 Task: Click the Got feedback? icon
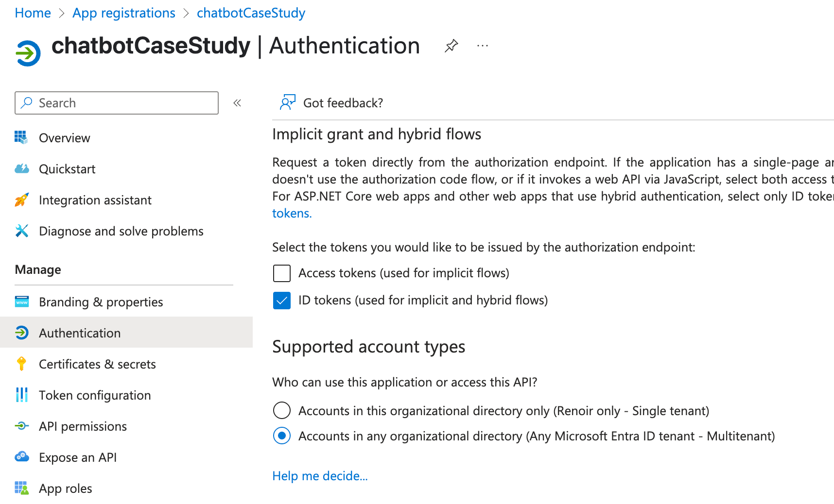[x=288, y=102]
